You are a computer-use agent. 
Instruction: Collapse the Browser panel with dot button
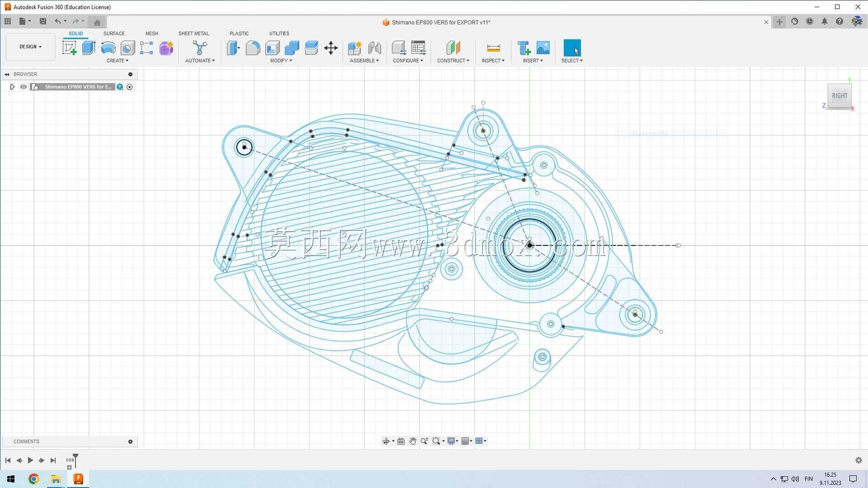click(x=131, y=74)
